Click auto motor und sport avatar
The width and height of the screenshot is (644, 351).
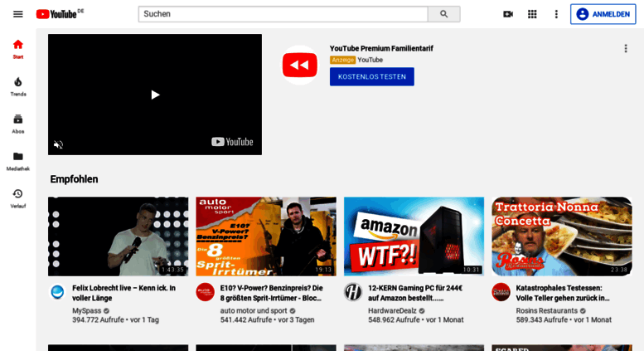coord(205,292)
